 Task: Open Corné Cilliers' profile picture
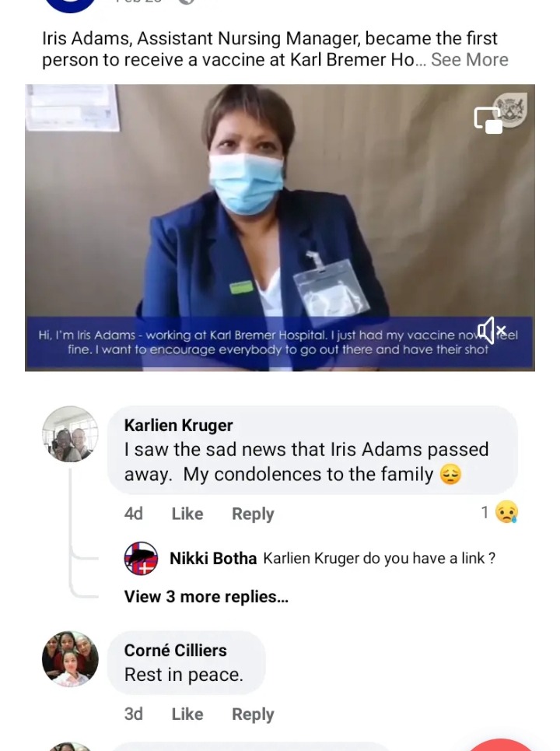pyautogui.click(x=70, y=659)
